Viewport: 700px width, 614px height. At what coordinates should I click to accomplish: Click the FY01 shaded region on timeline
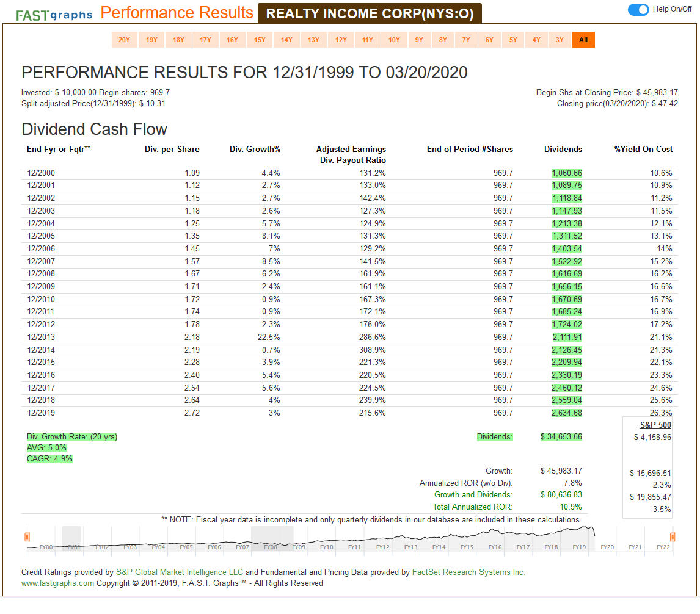tap(71, 538)
